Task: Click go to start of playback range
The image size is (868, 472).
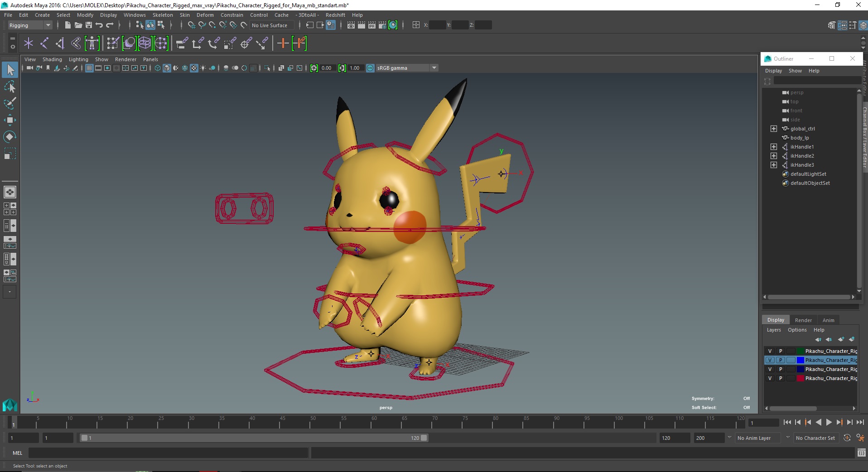Action: click(787, 422)
